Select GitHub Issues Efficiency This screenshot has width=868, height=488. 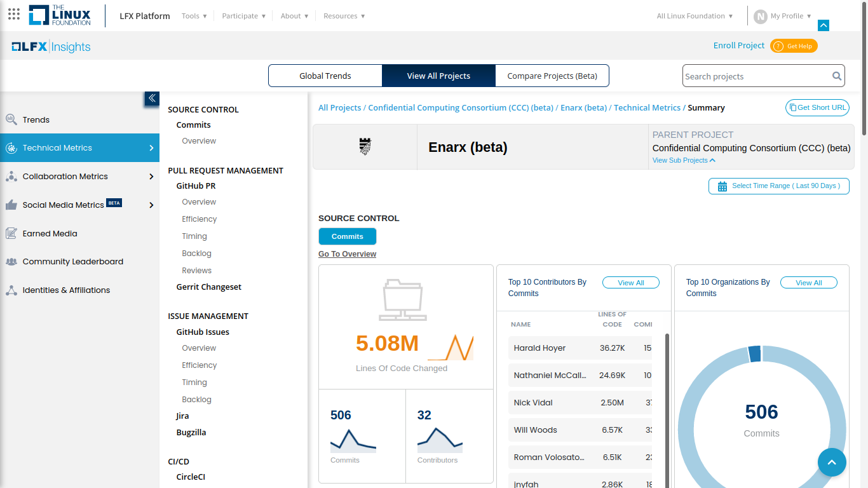(200, 365)
